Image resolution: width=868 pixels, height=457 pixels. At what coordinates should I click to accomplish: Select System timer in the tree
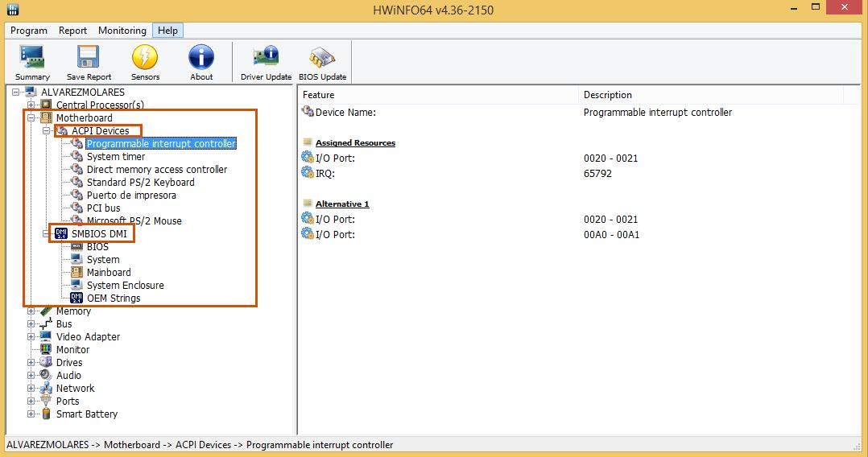pos(116,157)
